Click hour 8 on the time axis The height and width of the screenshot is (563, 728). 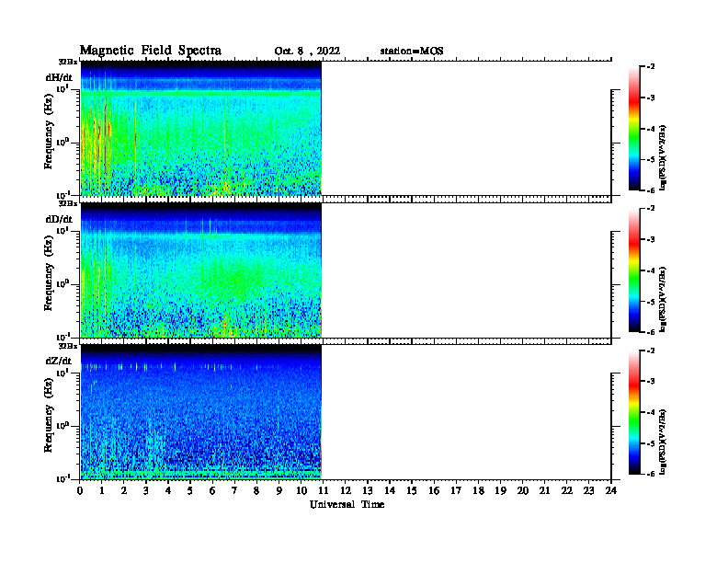[256, 490]
